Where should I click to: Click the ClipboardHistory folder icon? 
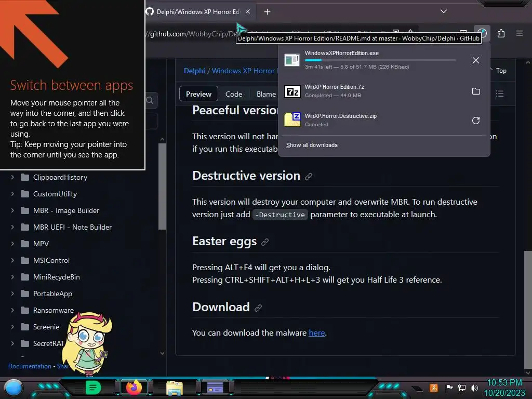25,178
